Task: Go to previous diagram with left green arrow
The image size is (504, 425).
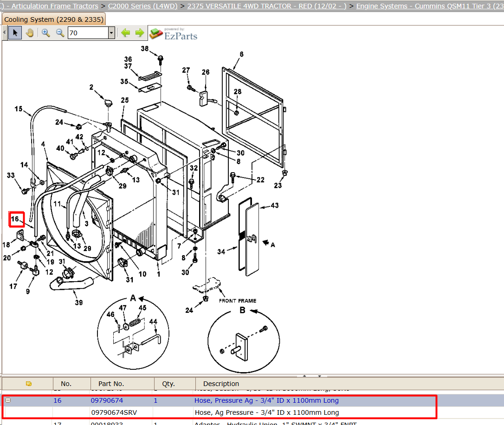Action: [125, 33]
